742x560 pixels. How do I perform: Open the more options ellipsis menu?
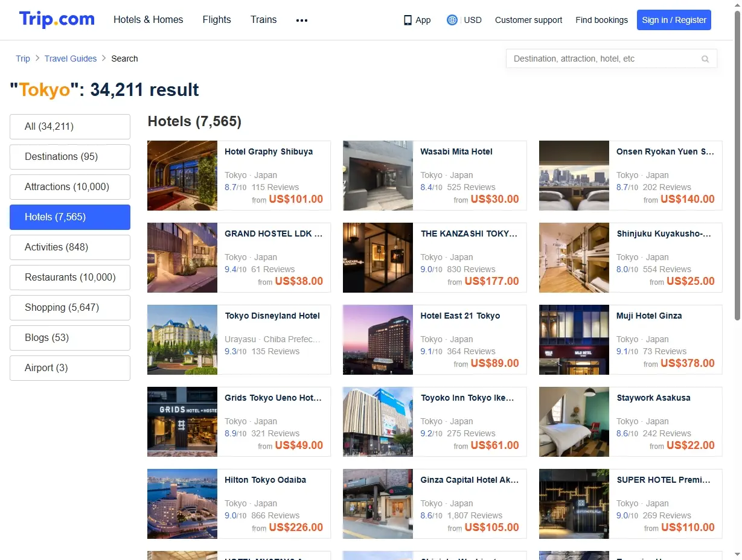click(302, 20)
